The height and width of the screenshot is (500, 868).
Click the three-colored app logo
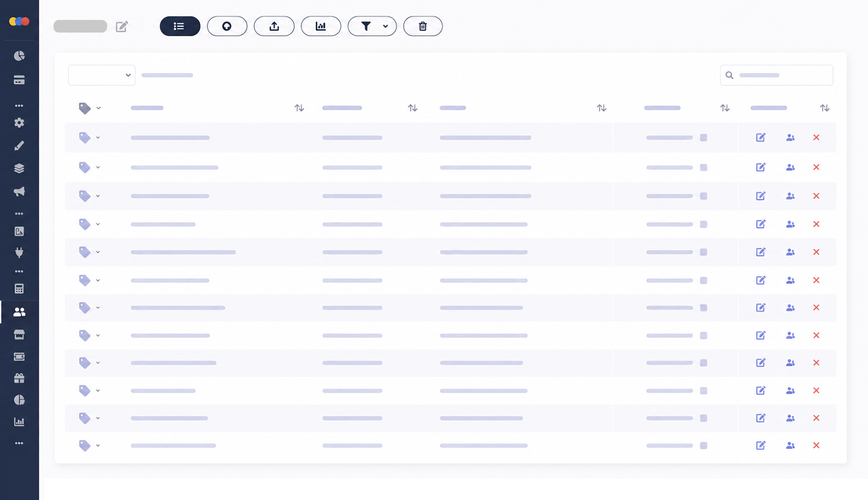(19, 22)
